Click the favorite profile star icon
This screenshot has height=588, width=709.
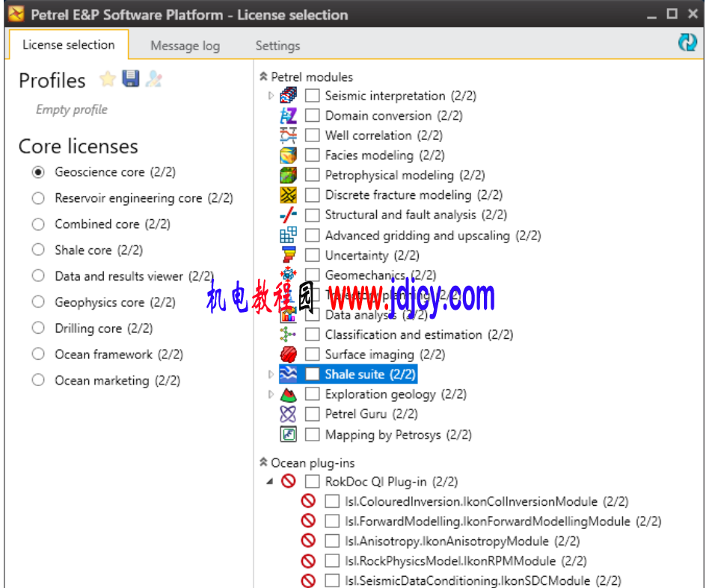108,79
